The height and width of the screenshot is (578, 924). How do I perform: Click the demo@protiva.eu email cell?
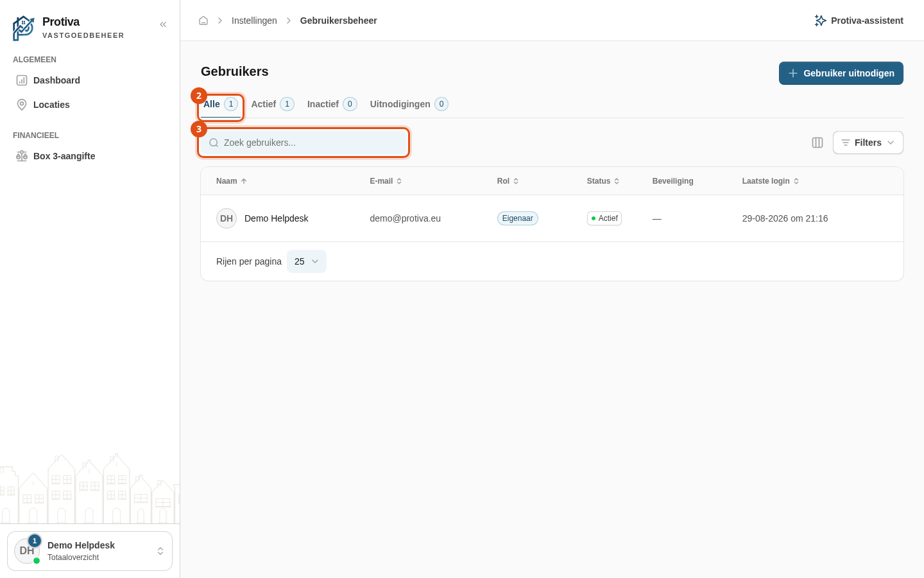pyautogui.click(x=406, y=218)
